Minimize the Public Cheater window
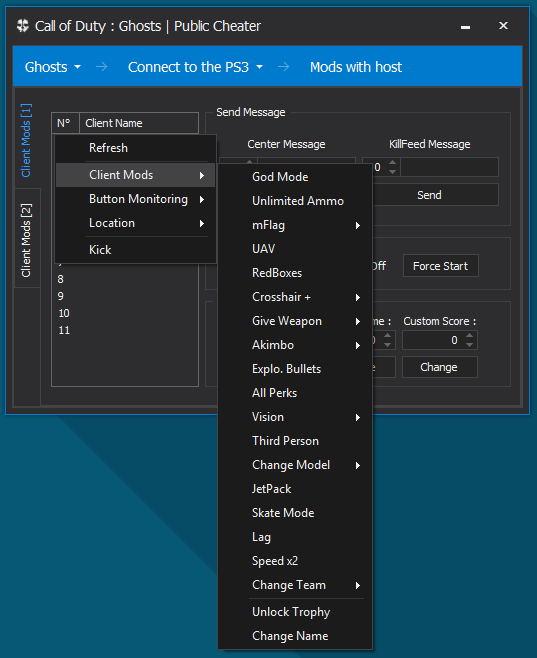The width and height of the screenshot is (537, 658). (465, 26)
